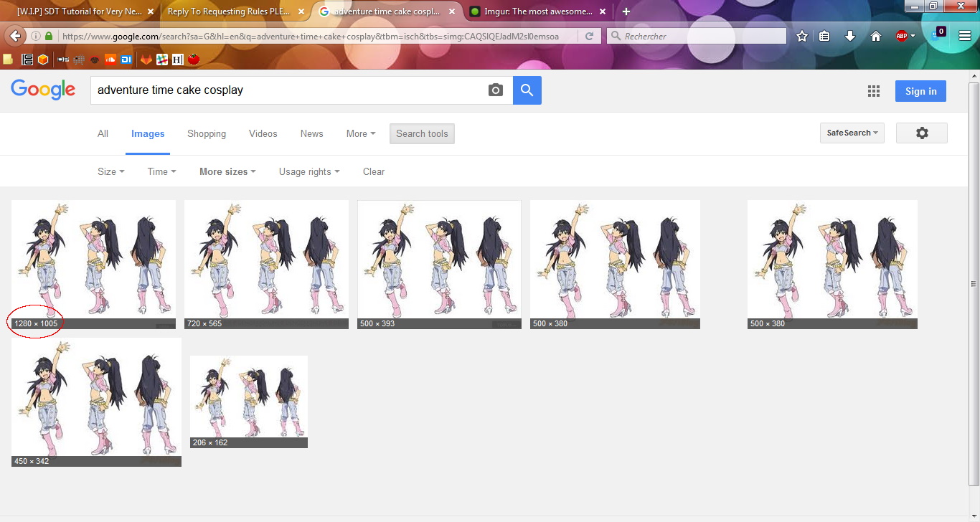Viewport: 980px width, 522px height.
Task: Open the More search categories dropdown
Action: coord(360,133)
